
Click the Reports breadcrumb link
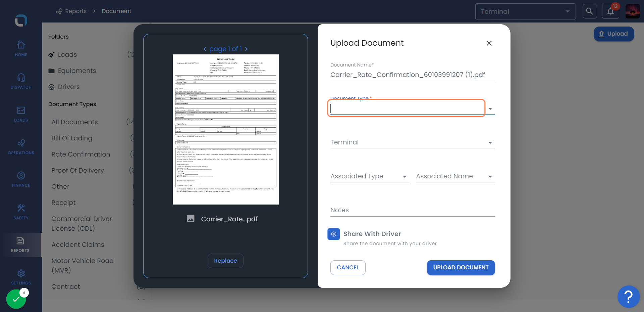pyautogui.click(x=76, y=11)
